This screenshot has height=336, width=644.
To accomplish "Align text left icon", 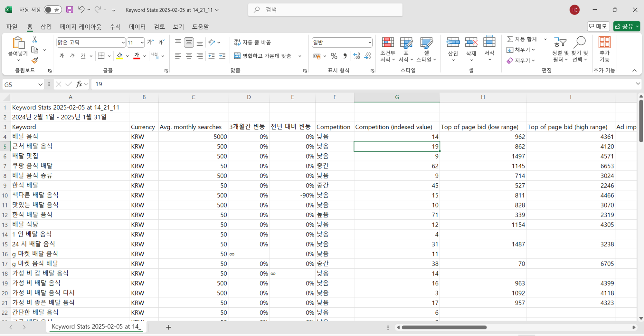I will pos(178,56).
